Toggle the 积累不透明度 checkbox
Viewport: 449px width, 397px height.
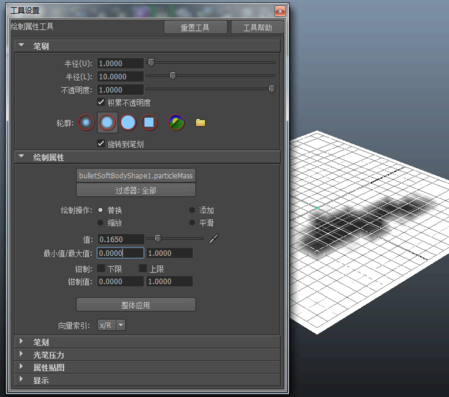click(x=101, y=102)
